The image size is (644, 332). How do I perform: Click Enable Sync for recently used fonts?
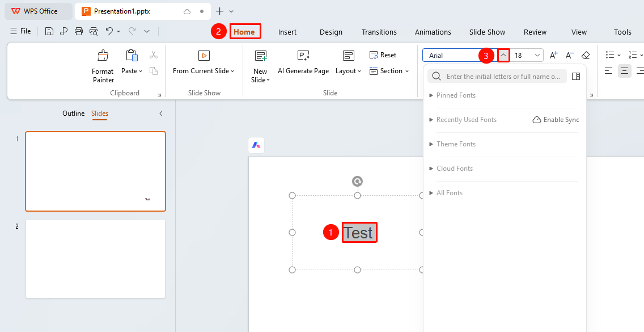pos(556,120)
